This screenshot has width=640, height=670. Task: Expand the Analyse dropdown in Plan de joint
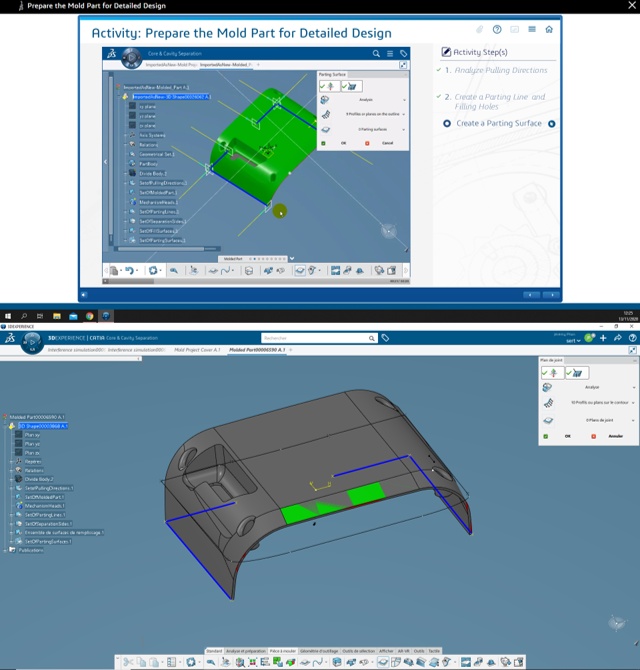click(634, 387)
